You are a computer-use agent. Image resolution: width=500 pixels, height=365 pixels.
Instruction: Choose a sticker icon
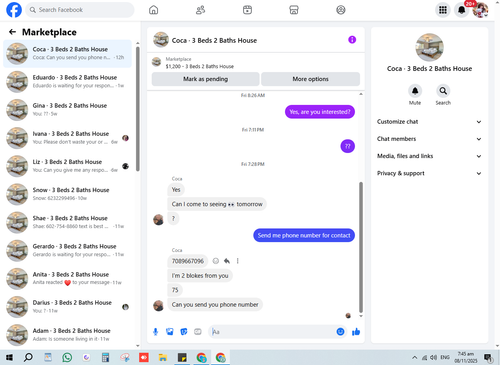click(184, 332)
